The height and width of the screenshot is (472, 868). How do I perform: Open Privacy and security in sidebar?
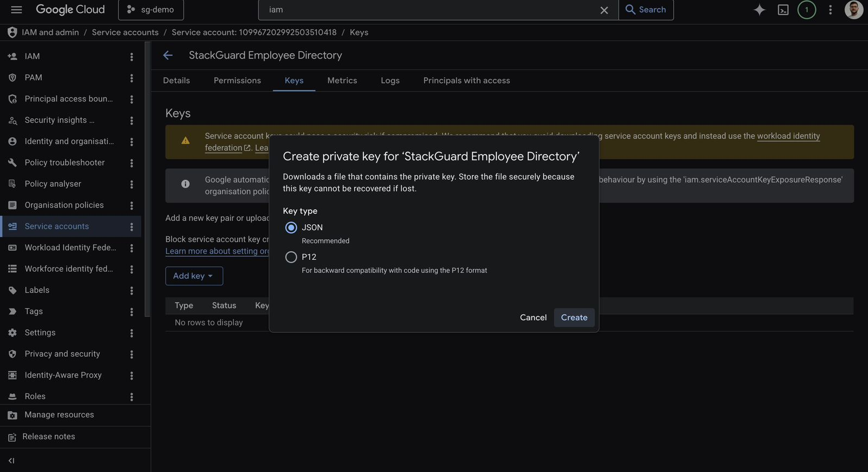click(x=62, y=354)
